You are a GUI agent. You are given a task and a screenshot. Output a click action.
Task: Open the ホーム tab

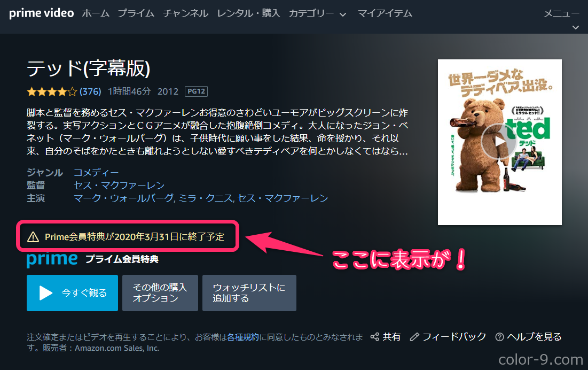(96, 13)
